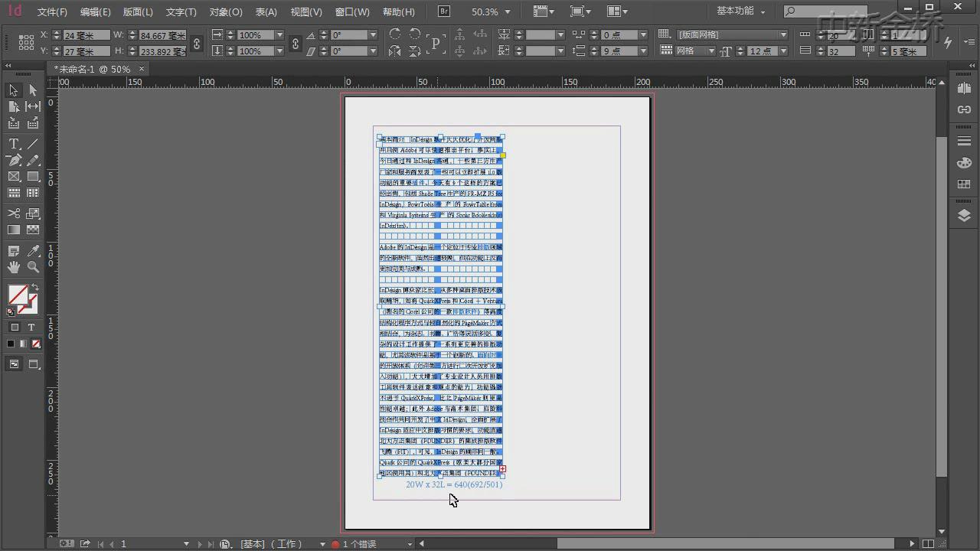Open the View Options dropdown
This screenshot has width=980, height=551.
pos(543,11)
